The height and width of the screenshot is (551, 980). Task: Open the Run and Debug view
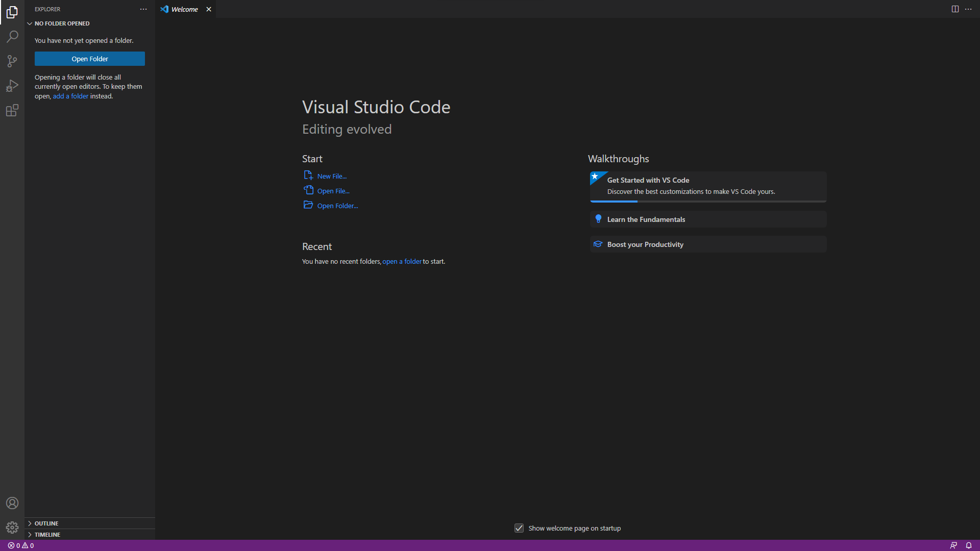click(12, 86)
